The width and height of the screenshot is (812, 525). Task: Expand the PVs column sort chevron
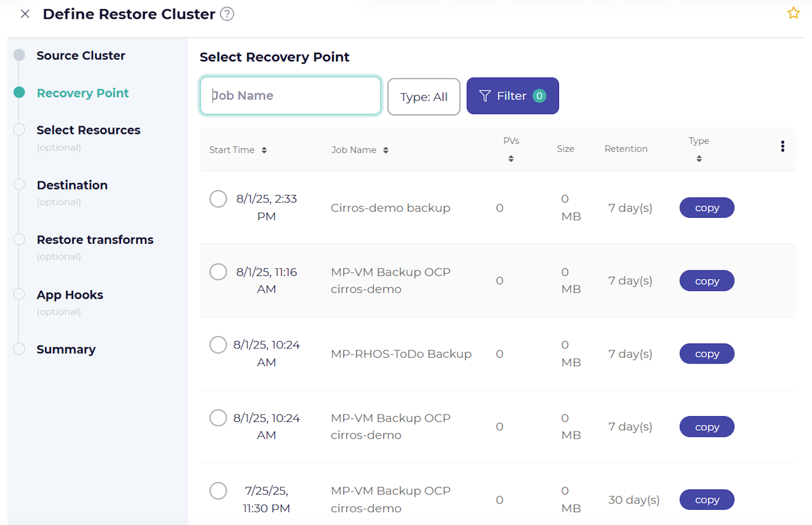511,158
